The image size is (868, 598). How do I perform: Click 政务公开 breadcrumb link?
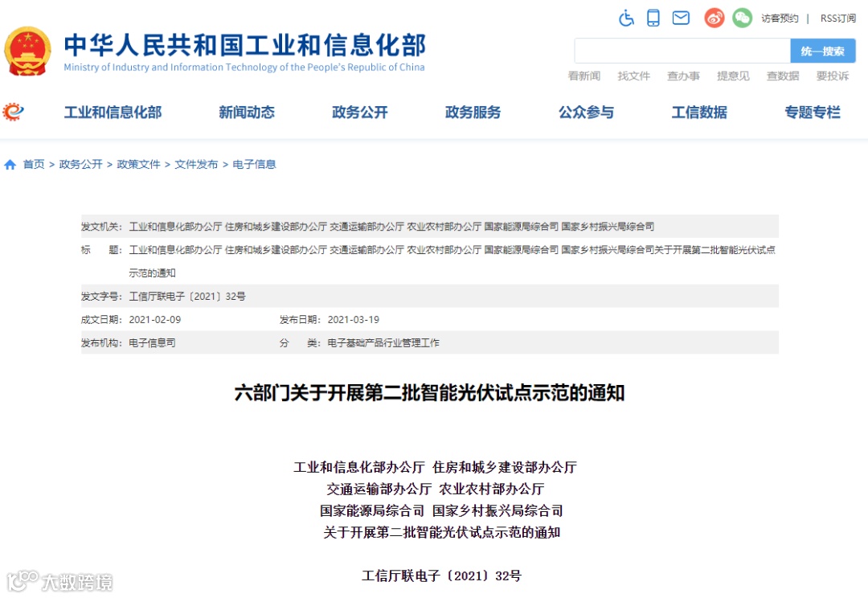(x=81, y=165)
